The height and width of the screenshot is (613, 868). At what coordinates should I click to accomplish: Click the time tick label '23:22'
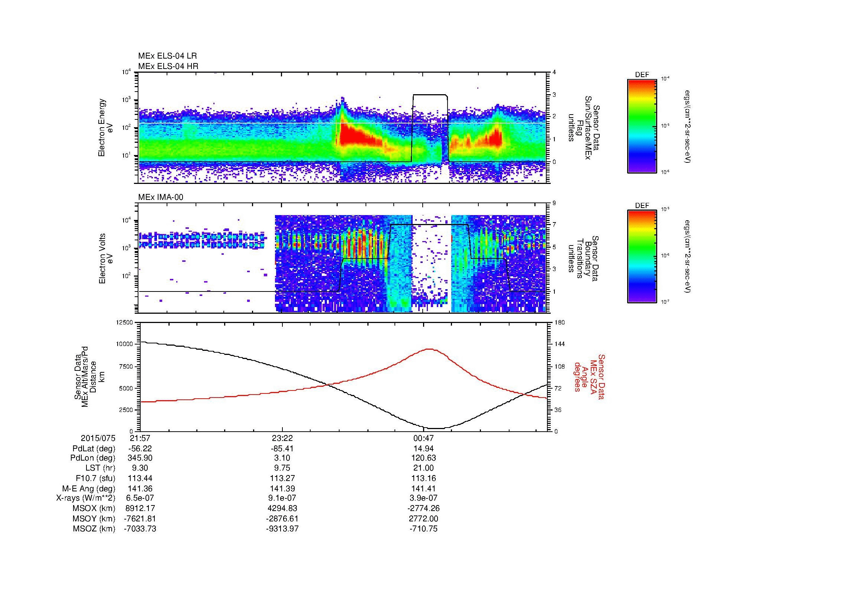(282, 438)
